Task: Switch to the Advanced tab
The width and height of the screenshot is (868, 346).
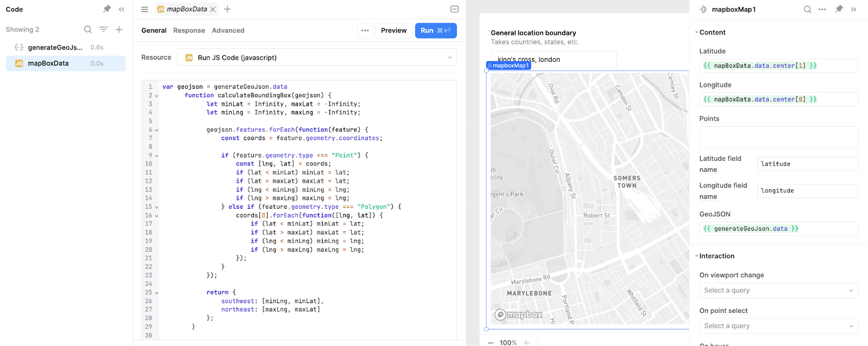Action: click(x=228, y=30)
